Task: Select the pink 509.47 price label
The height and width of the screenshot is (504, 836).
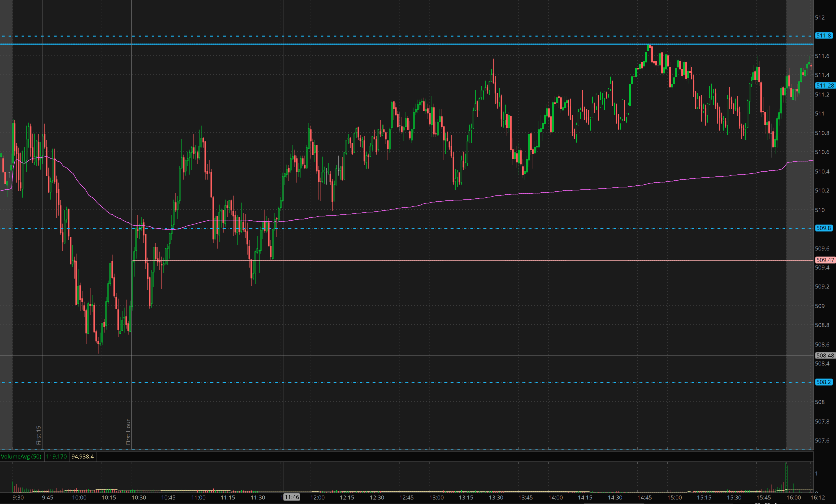Action: [825, 260]
